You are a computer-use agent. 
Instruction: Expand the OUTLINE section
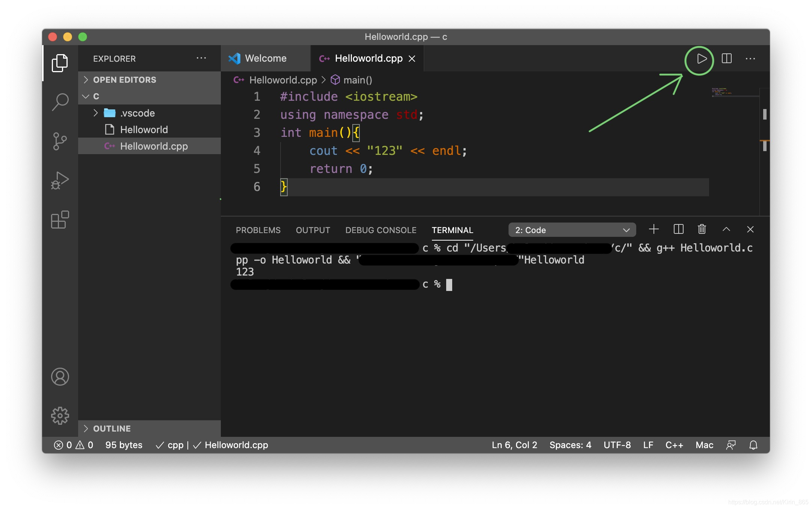click(112, 429)
